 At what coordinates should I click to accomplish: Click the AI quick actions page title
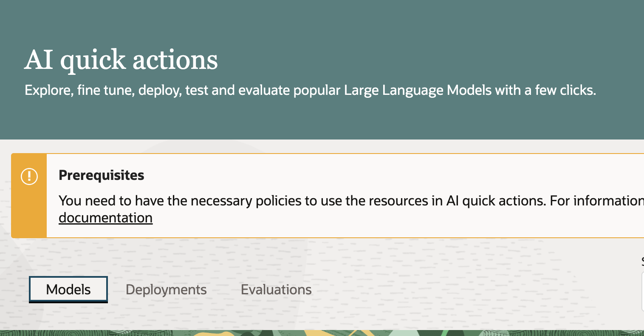[x=121, y=60]
